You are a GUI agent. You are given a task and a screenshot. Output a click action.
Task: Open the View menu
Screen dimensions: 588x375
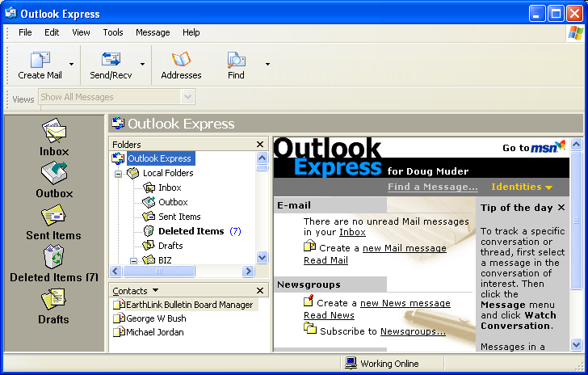click(81, 32)
